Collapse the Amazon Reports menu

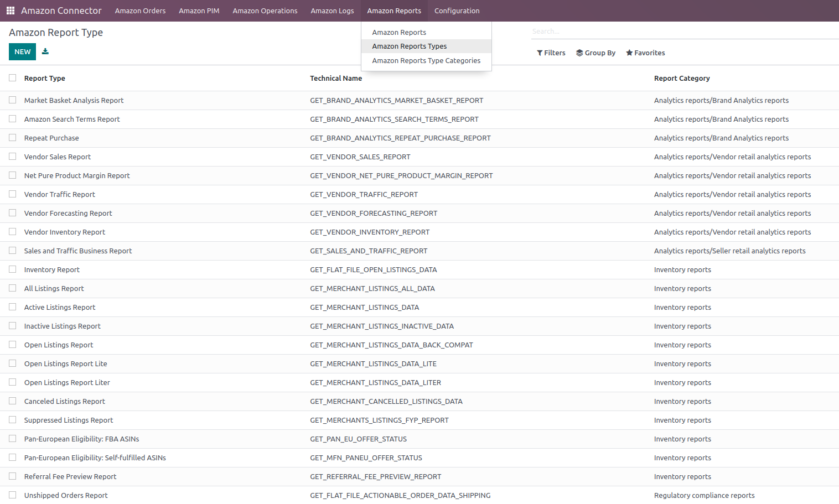(394, 11)
